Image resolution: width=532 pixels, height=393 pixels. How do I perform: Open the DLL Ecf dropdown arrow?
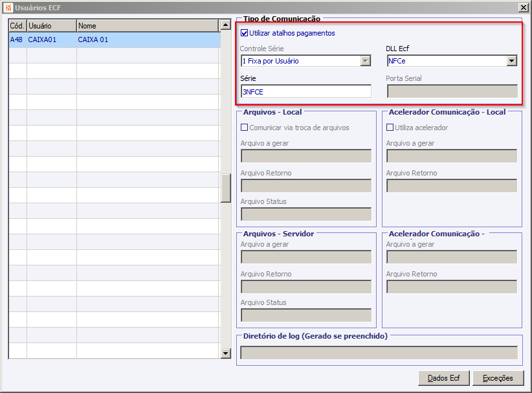tap(512, 61)
